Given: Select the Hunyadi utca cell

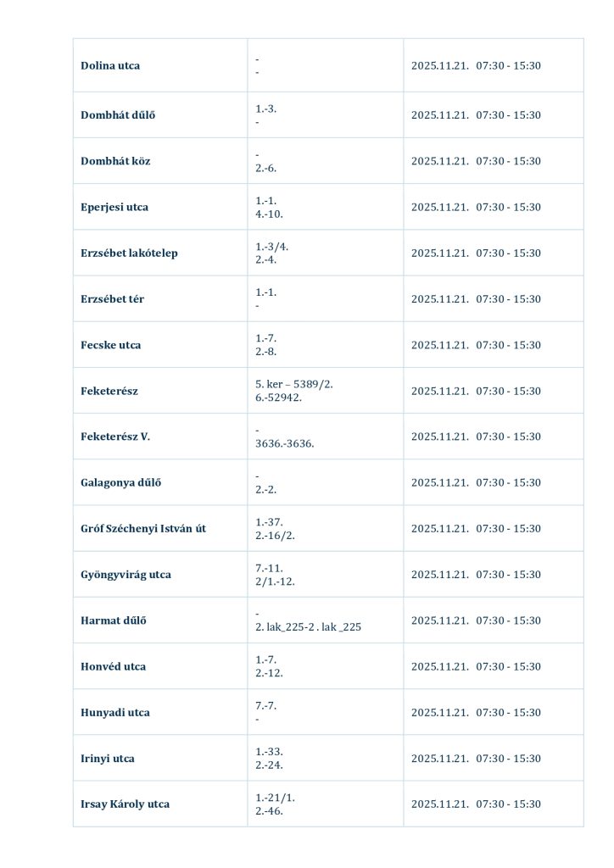Looking at the screenshot, I should pyautogui.click(x=114, y=713).
